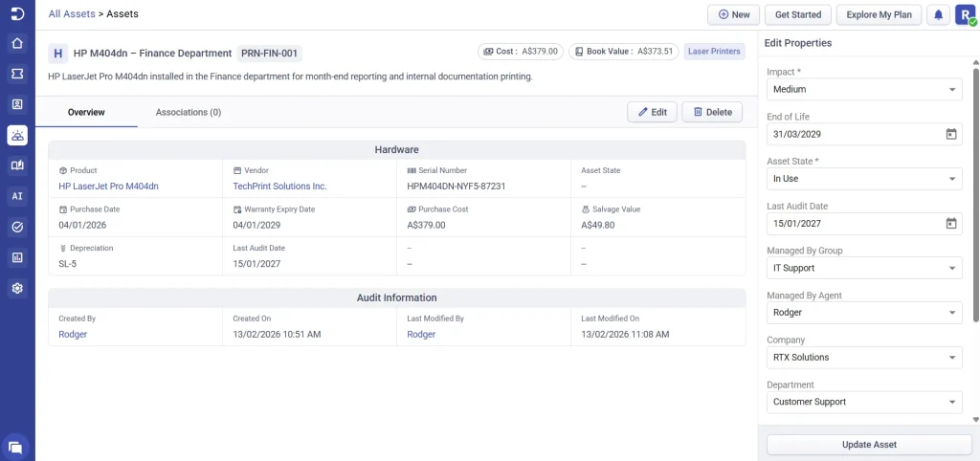Open the Contacts icon in sidebar
Viewport: 980px width, 461px height.
point(17,104)
